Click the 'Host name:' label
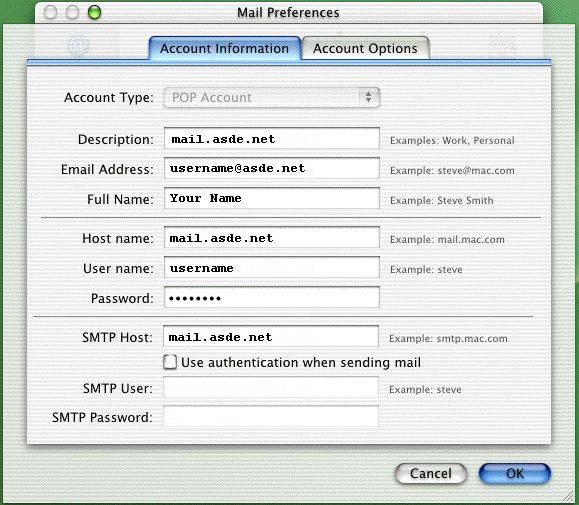Screen dimensions: 579x505 [118, 238]
